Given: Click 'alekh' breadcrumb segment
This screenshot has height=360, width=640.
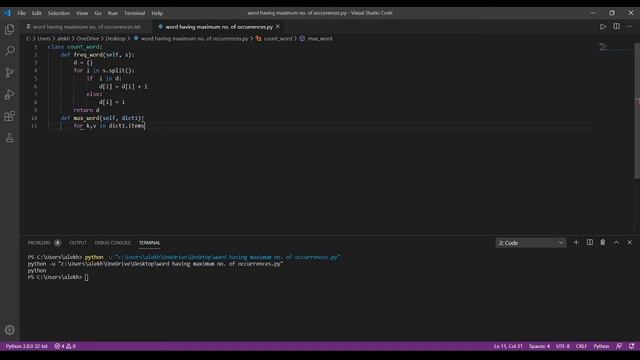Looking at the screenshot, I should [x=63, y=38].
